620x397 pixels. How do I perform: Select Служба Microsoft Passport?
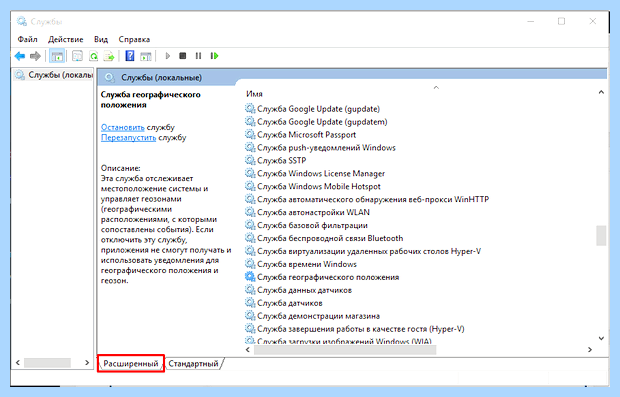click(301, 135)
